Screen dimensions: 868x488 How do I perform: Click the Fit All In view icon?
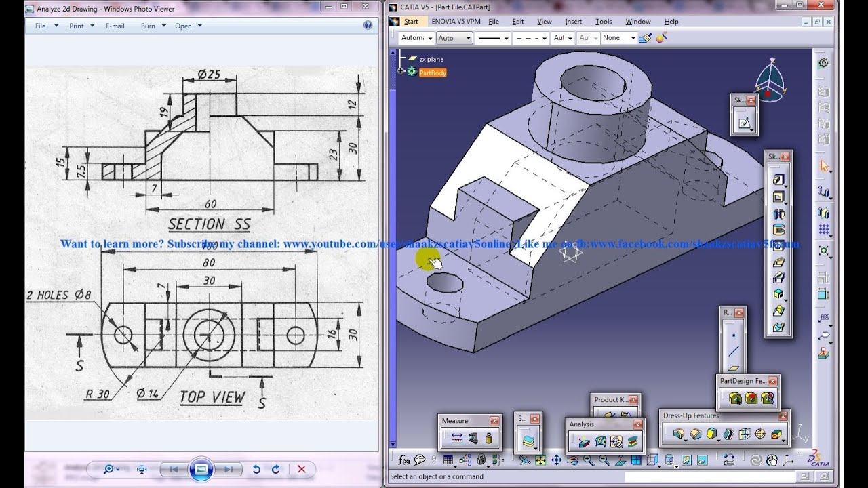[540, 460]
